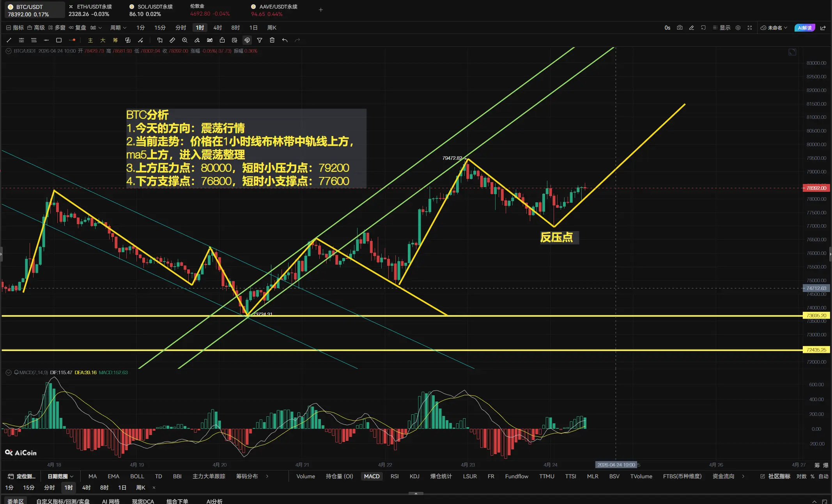Click the share arrow icon top right
This screenshot has height=504, width=832.
[x=823, y=28]
